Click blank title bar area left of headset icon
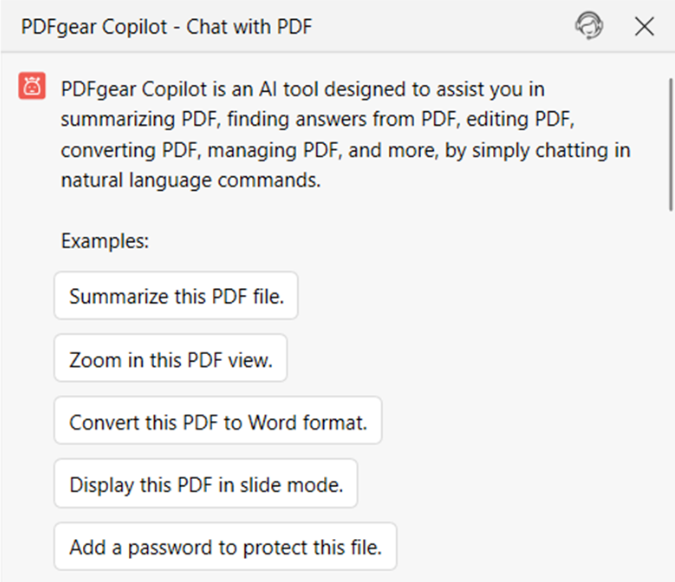 [x=450, y=26]
